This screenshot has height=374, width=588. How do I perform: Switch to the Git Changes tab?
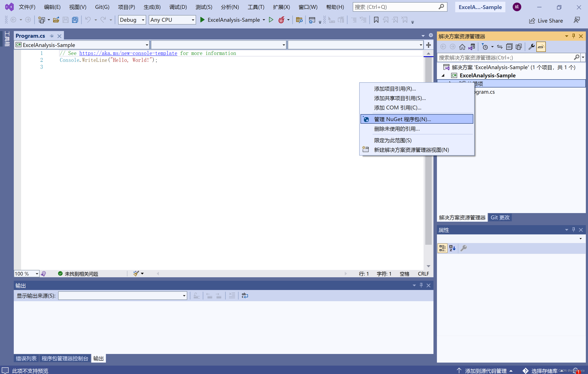point(500,217)
